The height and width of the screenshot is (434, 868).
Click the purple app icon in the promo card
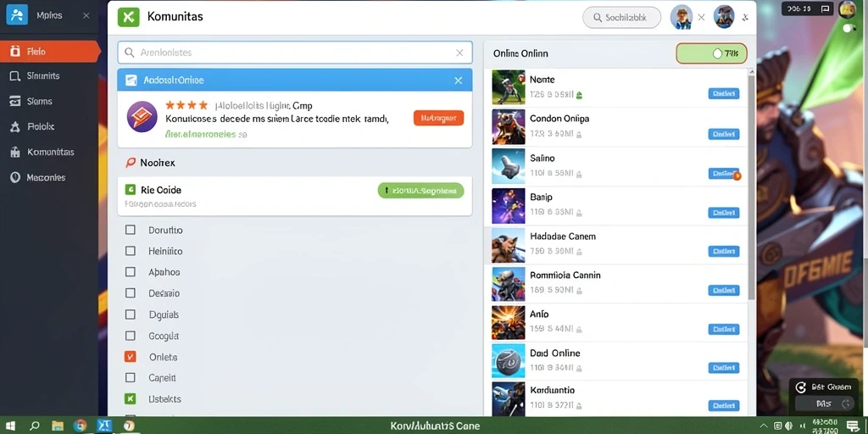[x=142, y=116]
